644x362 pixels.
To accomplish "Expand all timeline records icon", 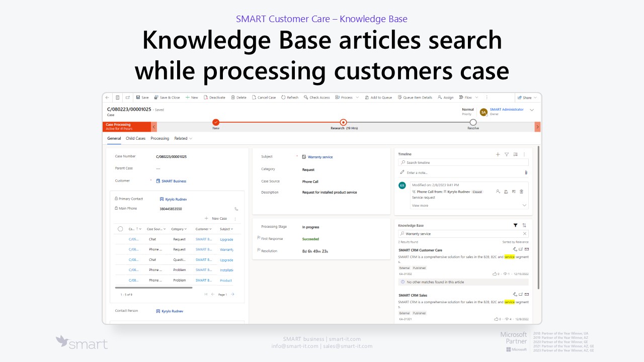I will (x=515, y=154).
